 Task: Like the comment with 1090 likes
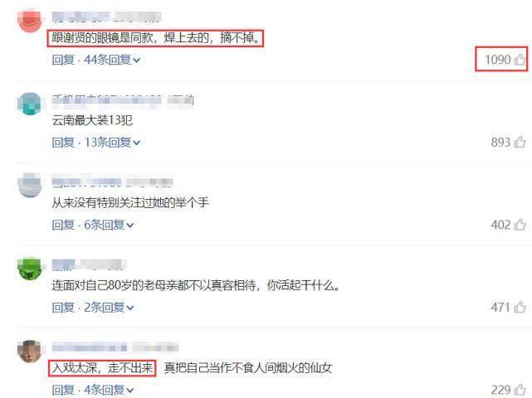pyautogui.click(x=520, y=60)
